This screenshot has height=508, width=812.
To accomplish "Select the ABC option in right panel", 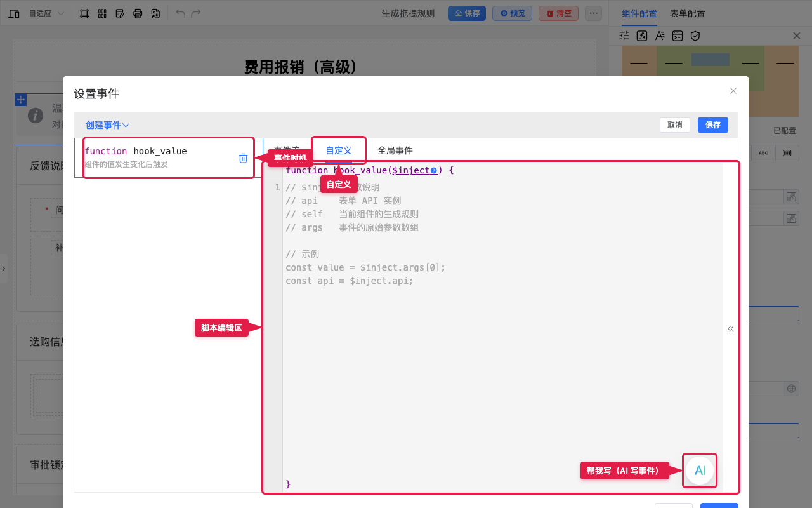I will tap(763, 153).
